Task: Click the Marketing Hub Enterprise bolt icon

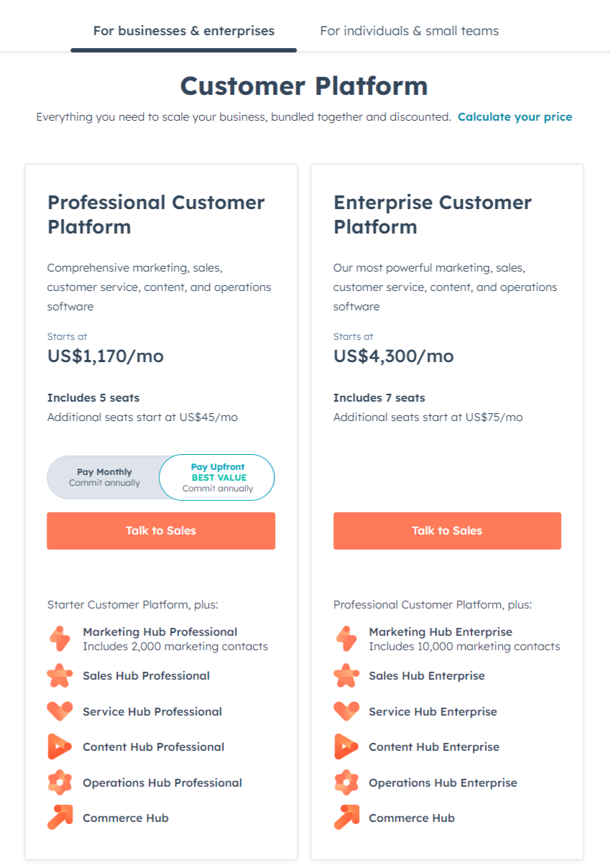Action: (x=346, y=639)
